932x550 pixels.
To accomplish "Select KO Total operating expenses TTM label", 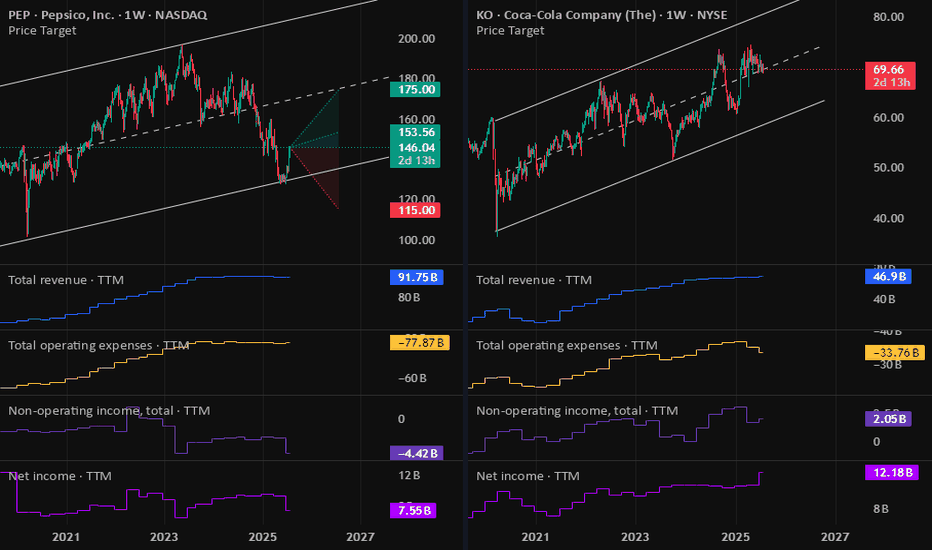I will click(566, 345).
